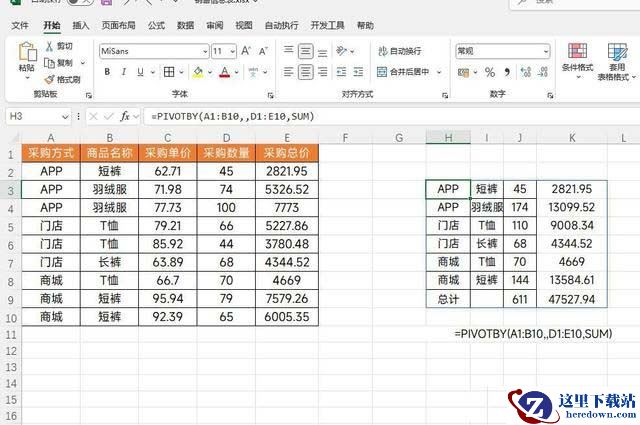Switch to the 视图 (View) tab
Viewport: 640px width, 425px height.
[244, 26]
